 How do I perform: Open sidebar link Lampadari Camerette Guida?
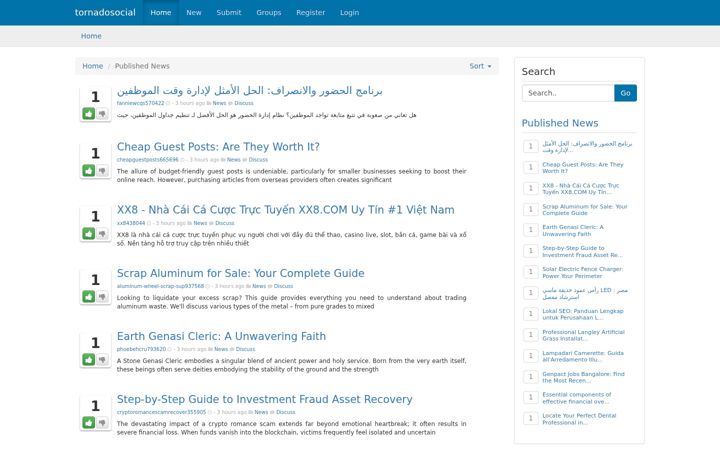pos(583,356)
